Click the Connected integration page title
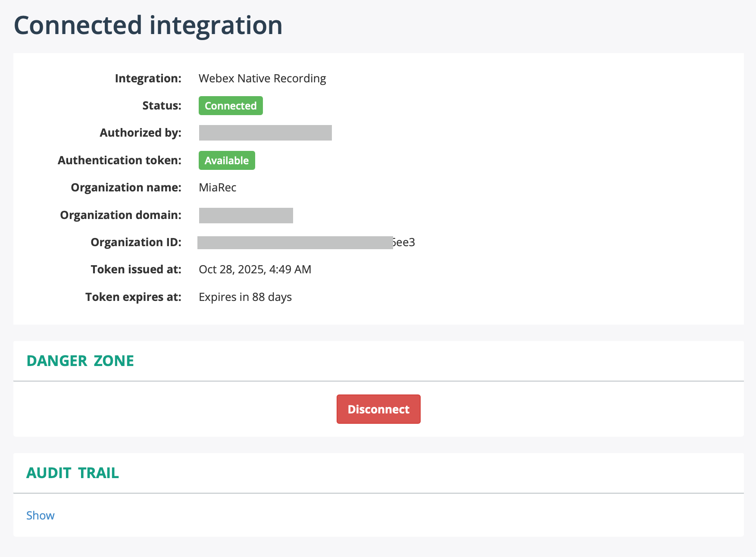Image resolution: width=756 pixels, height=557 pixels. pyautogui.click(x=148, y=25)
